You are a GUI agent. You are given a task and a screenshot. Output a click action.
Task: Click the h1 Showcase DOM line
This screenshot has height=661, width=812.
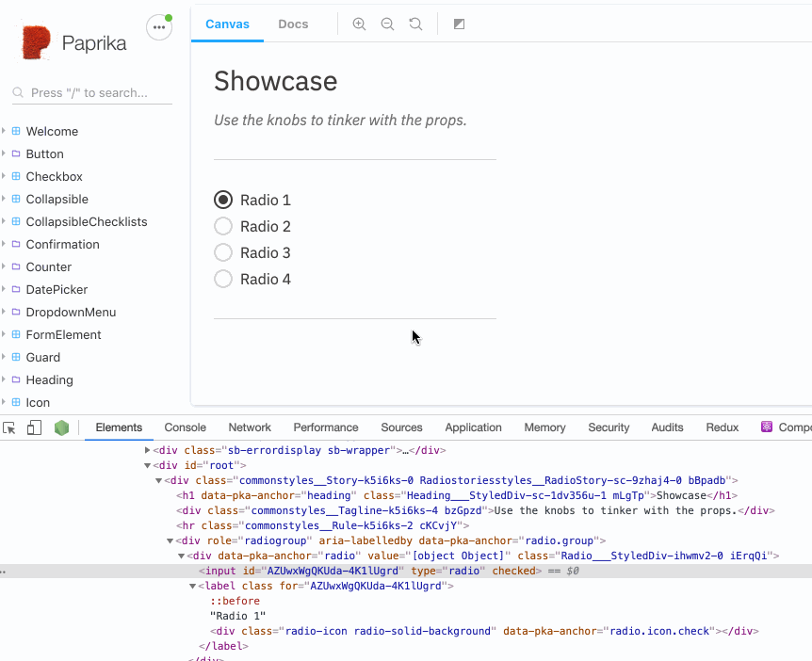click(457, 496)
